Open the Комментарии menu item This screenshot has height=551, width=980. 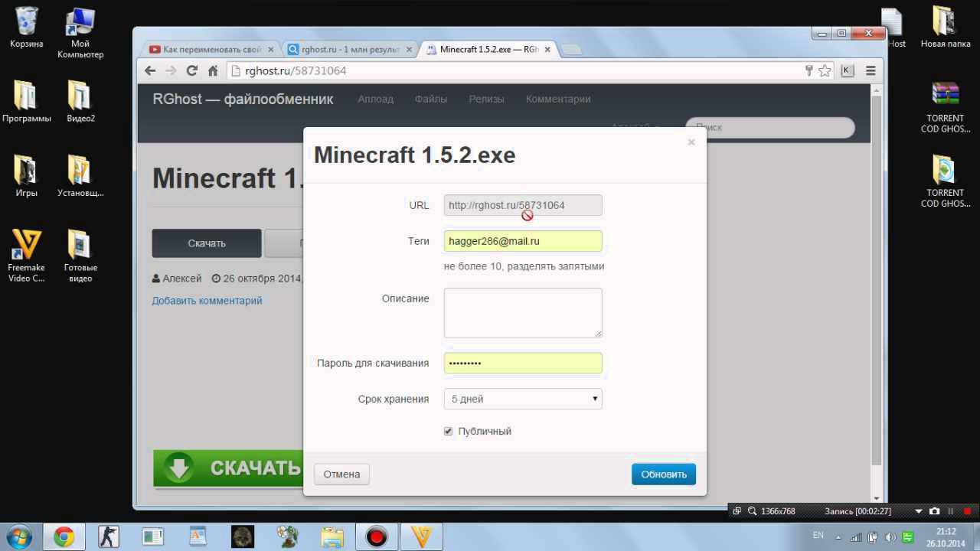click(558, 99)
